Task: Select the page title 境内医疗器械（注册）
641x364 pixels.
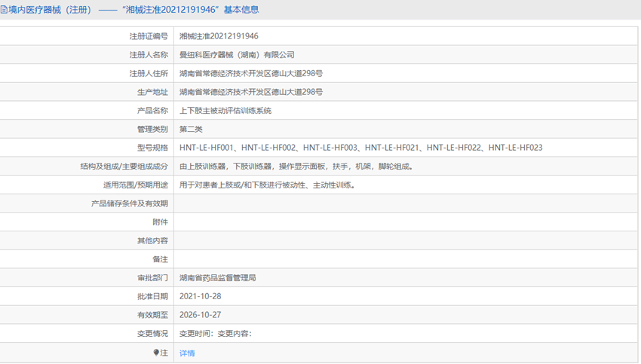Action: pyautogui.click(x=50, y=9)
